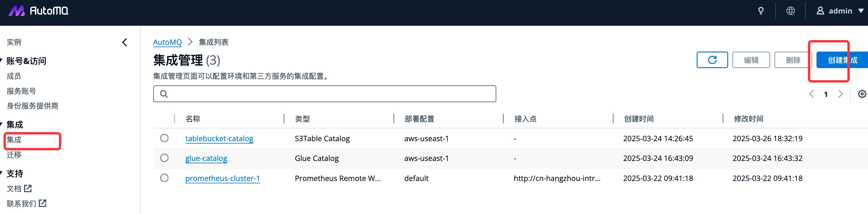Select the tablebucket-catalog radio button

[164, 138]
